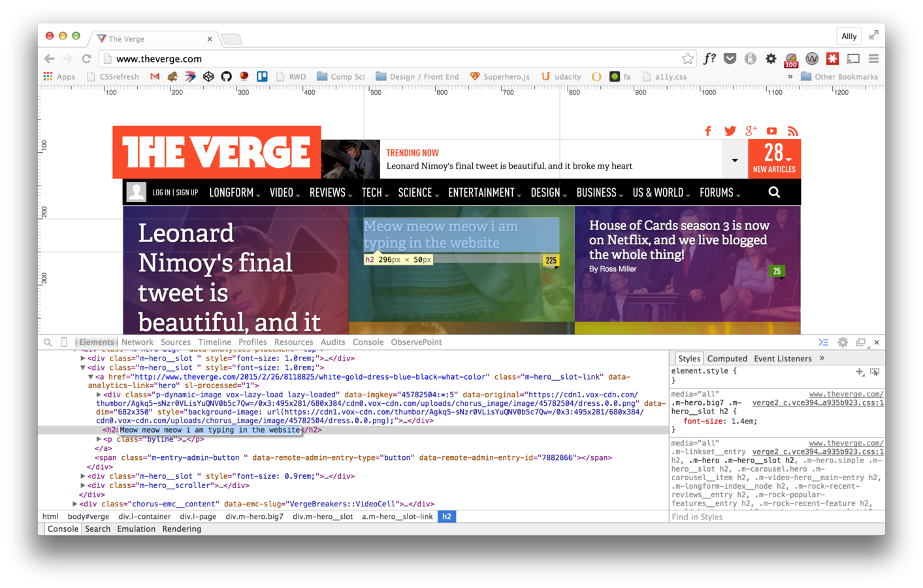This screenshot has width=923, height=588.
Task: Select the Rendering drawer tab
Action: (x=182, y=529)
